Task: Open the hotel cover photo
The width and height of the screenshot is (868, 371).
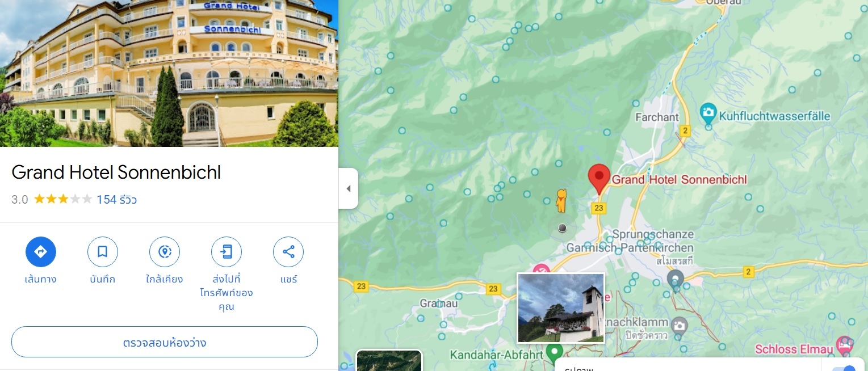Action: 169,73
